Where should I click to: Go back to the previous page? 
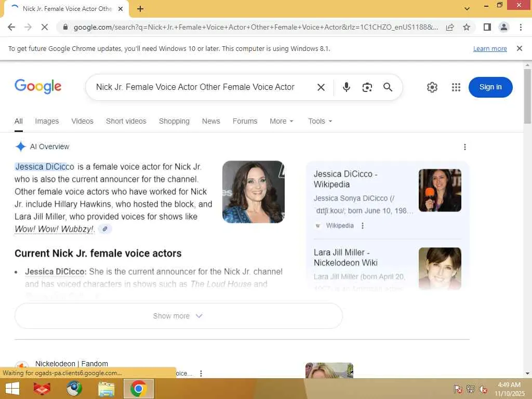point(11,27)
